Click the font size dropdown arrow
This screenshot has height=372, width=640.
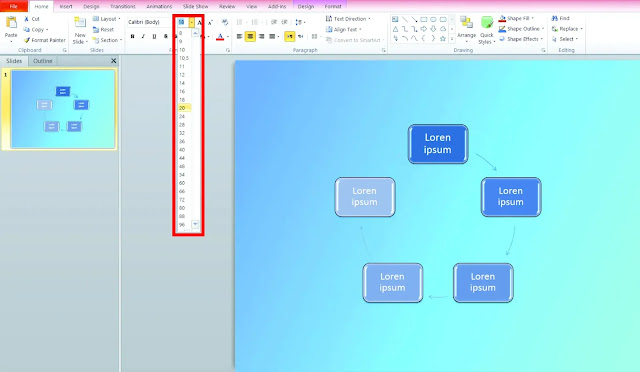[x=191, y=22]
